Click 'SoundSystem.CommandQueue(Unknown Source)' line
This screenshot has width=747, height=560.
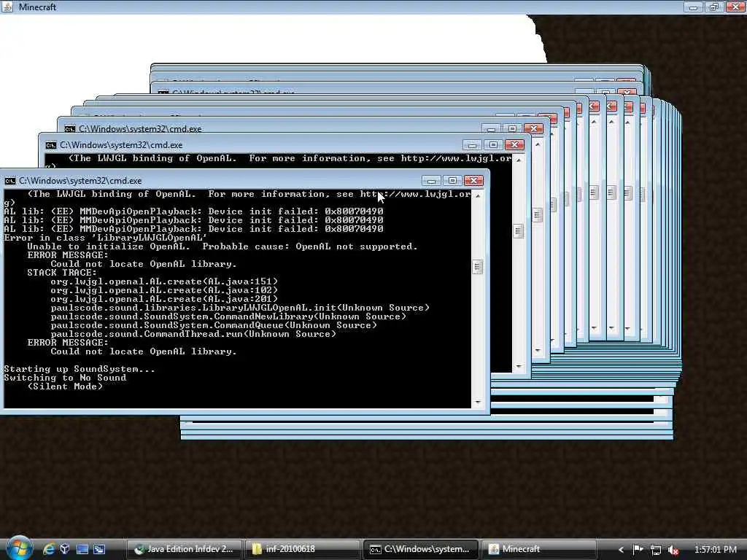(214, 325)
